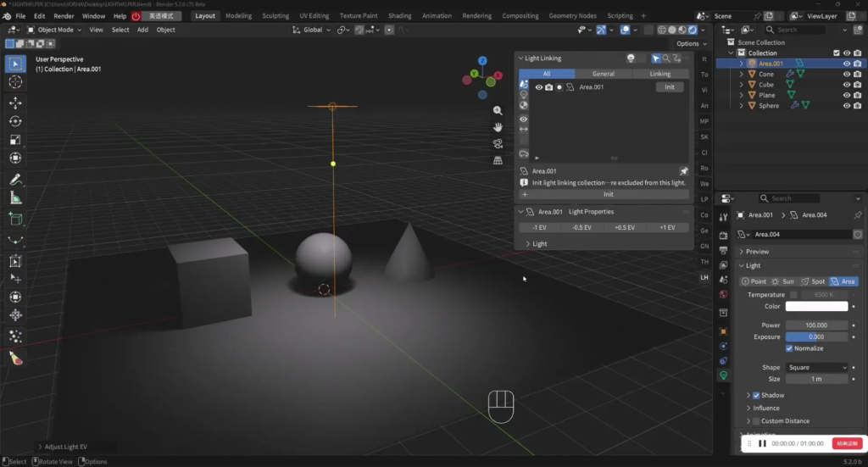Screen dimensions: 868x467
Task: Switch perspective/orthographic grid icon
Action: coord(498,160)
